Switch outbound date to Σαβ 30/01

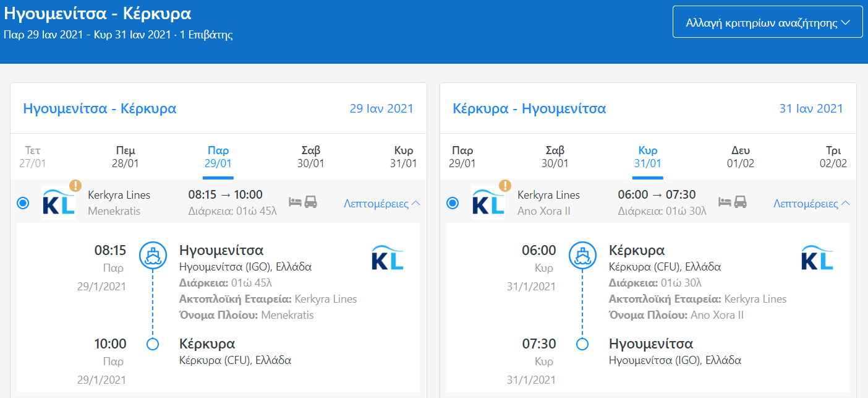pyautogui.click(x=310, y=157)
